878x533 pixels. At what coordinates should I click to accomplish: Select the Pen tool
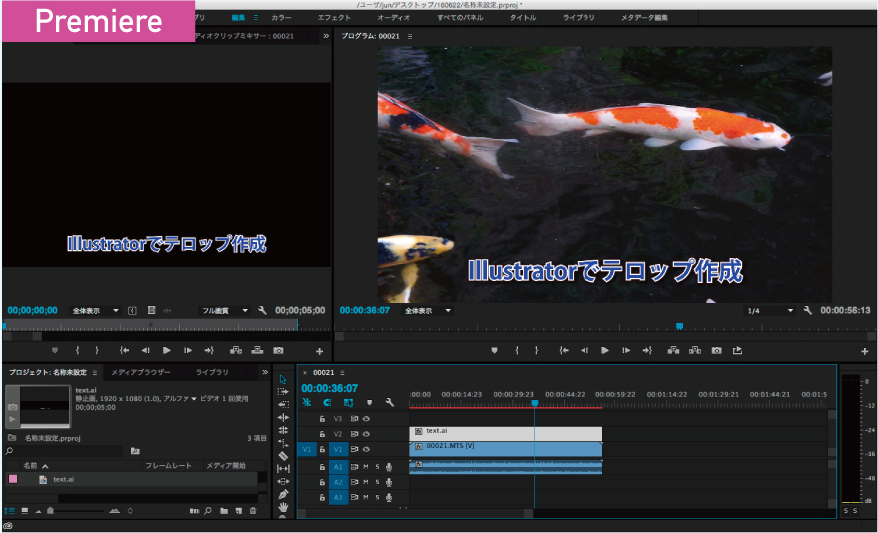pyautogui.click(x=283, y=494)
